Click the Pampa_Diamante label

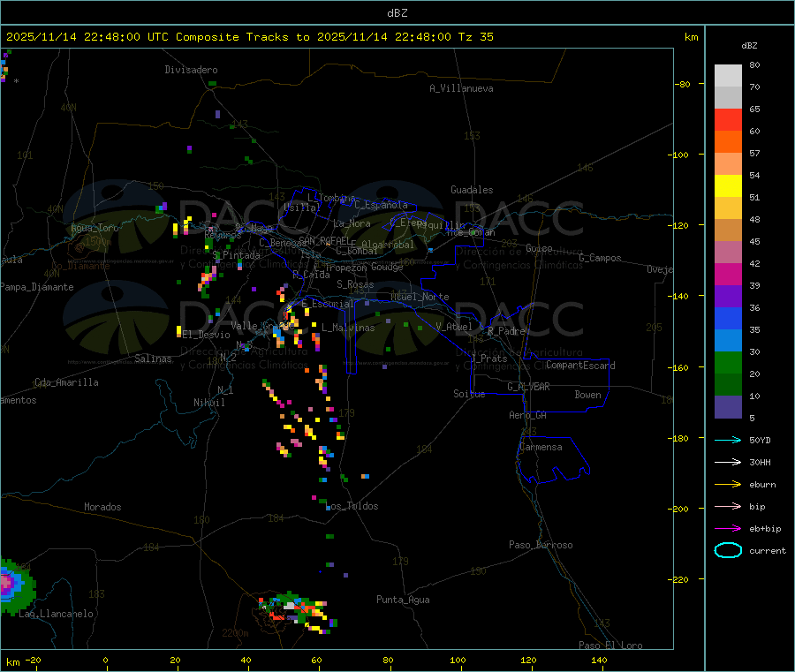pyautogui.click(x=36, y=287)
